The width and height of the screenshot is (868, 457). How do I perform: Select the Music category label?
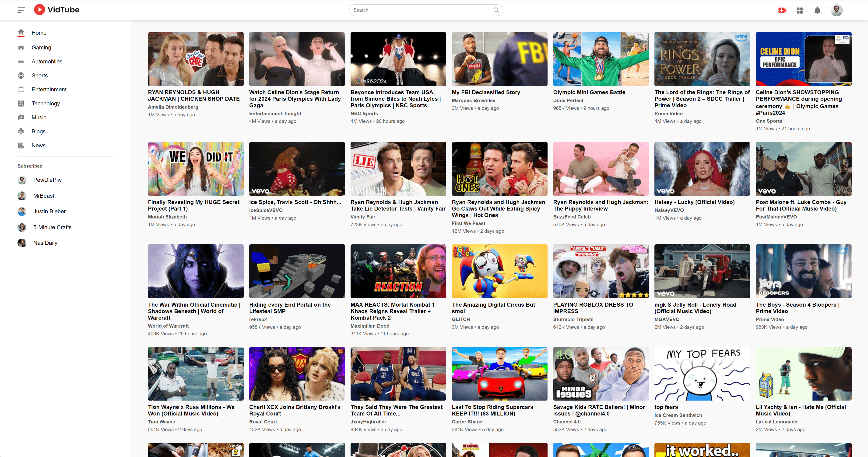[x=39, y=118]
